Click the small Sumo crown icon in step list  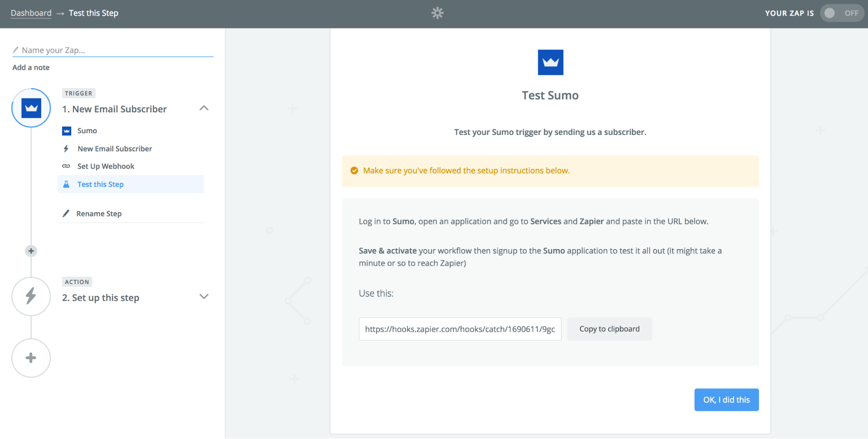click(66, 131)
